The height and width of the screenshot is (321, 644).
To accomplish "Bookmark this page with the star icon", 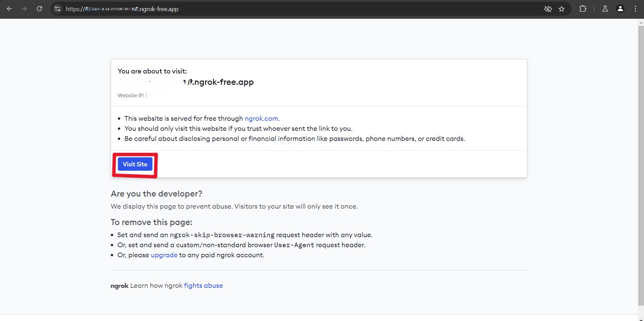I will pyautogui.click(x=562, y=9).
